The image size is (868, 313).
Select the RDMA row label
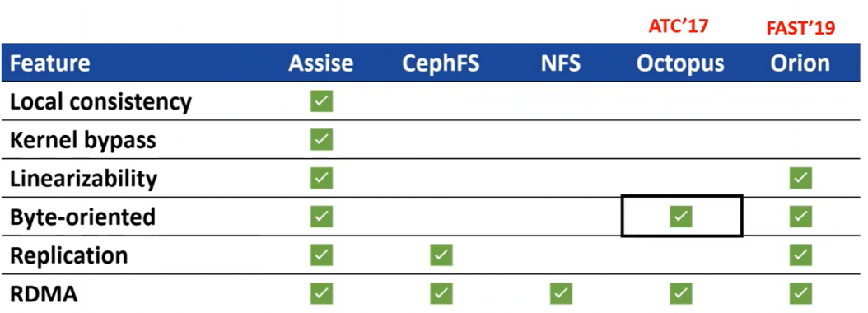click(44, 294)
